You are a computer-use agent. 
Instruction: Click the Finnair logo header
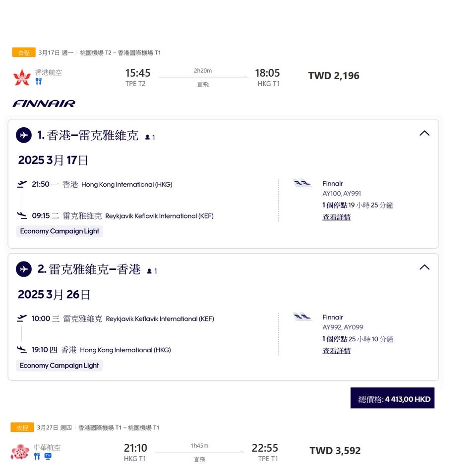[44, 104]
